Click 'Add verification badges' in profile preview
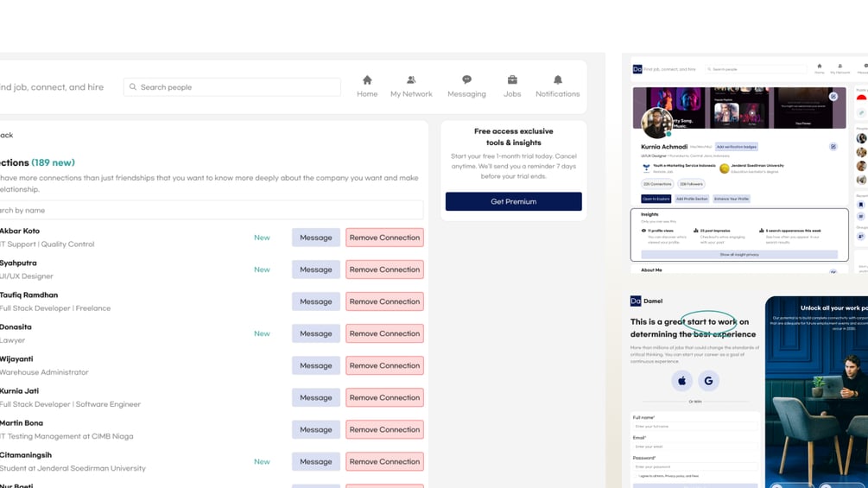This screenshot has width=868, height=488. pyautogui.click(x=736, y=147)
